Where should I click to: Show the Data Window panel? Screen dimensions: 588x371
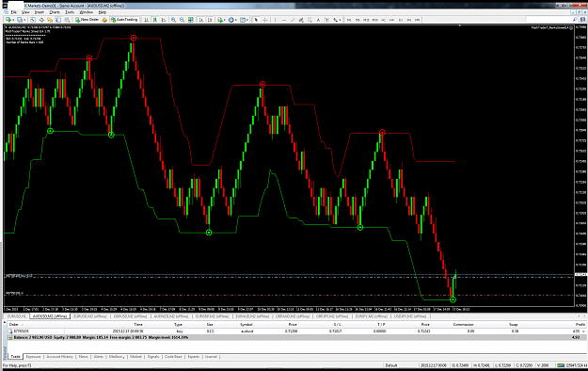coord(41,20)
